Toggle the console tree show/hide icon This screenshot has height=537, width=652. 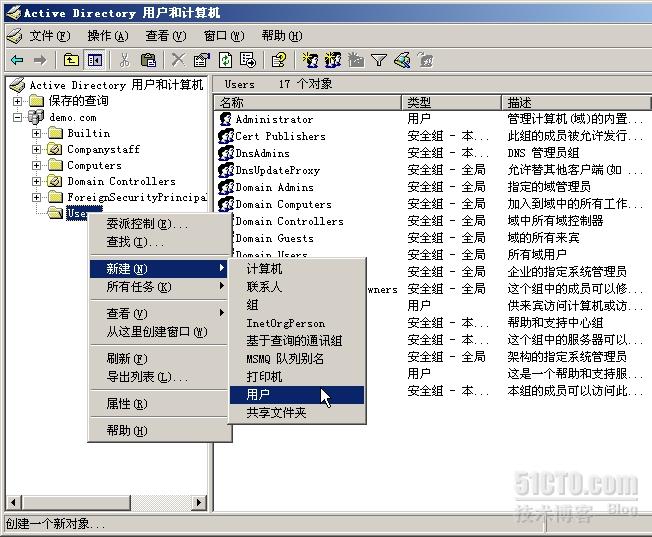click(95, 60)
